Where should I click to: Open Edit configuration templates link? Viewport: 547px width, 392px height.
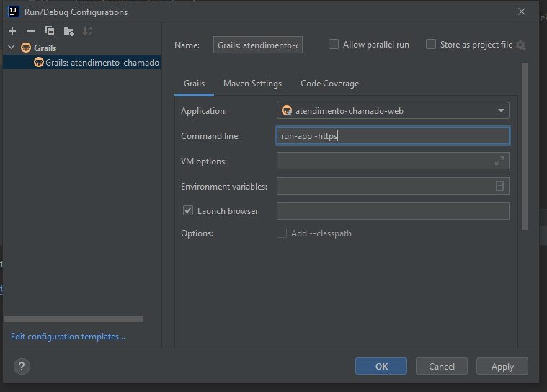[x=68, y=337]
